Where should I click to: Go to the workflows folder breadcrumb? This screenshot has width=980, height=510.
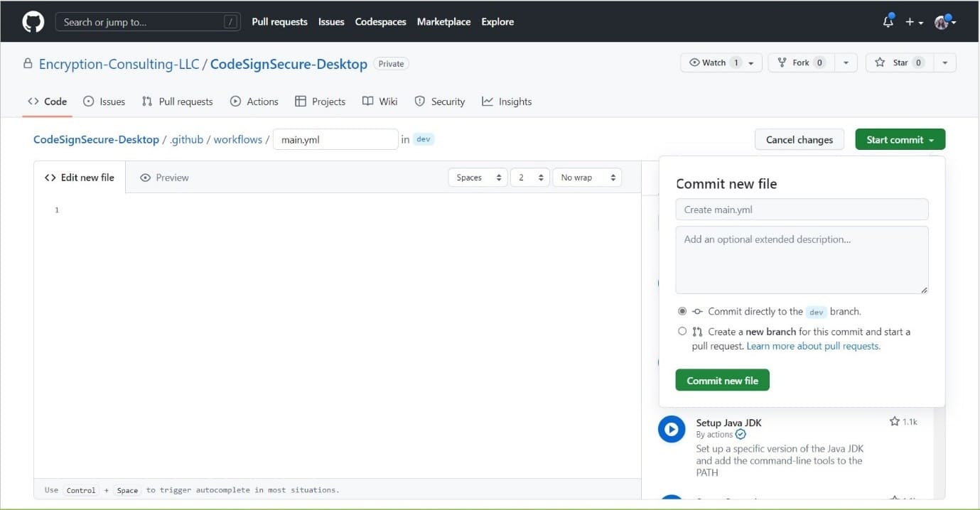238,139
